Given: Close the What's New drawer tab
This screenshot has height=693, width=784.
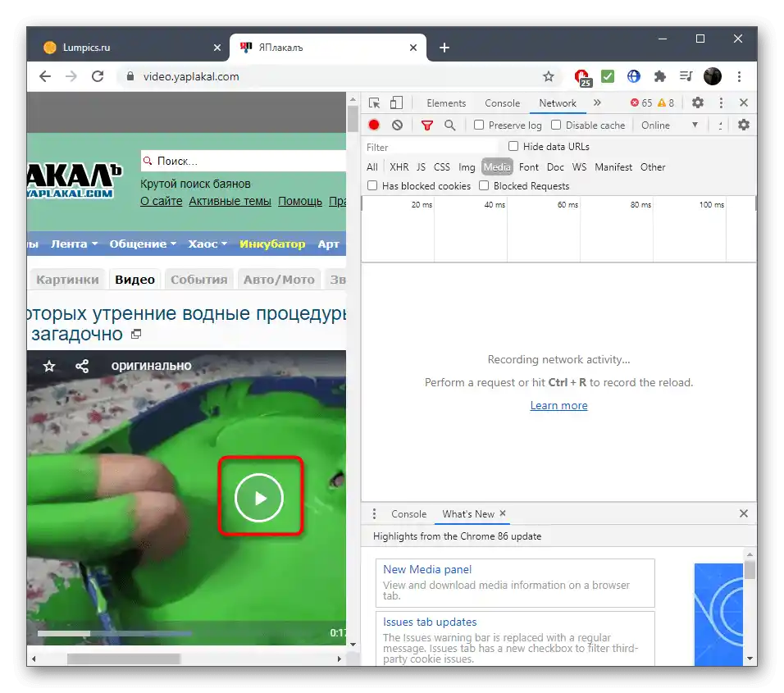Looking at the screenshot, I should coord(503,513).
